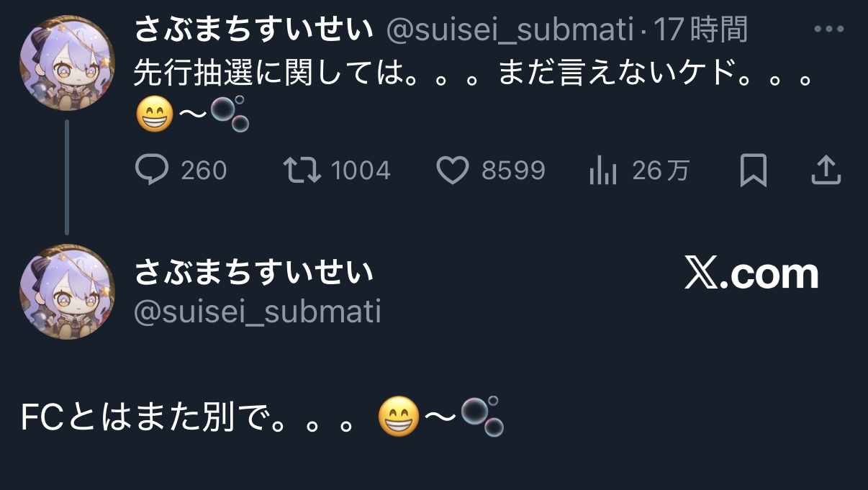Click the 1004 reposts count
868x490 pixels.
[361, 171]
